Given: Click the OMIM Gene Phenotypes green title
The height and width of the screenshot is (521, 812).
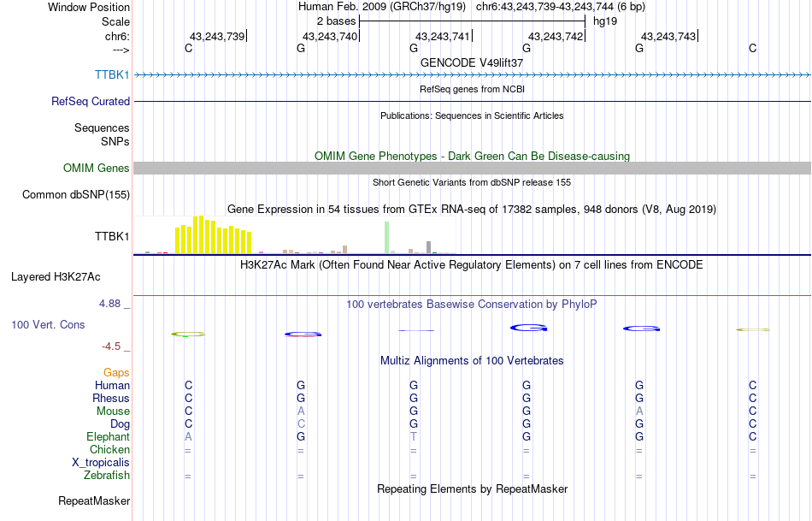Looking at the screenshot, I should 472,156.
